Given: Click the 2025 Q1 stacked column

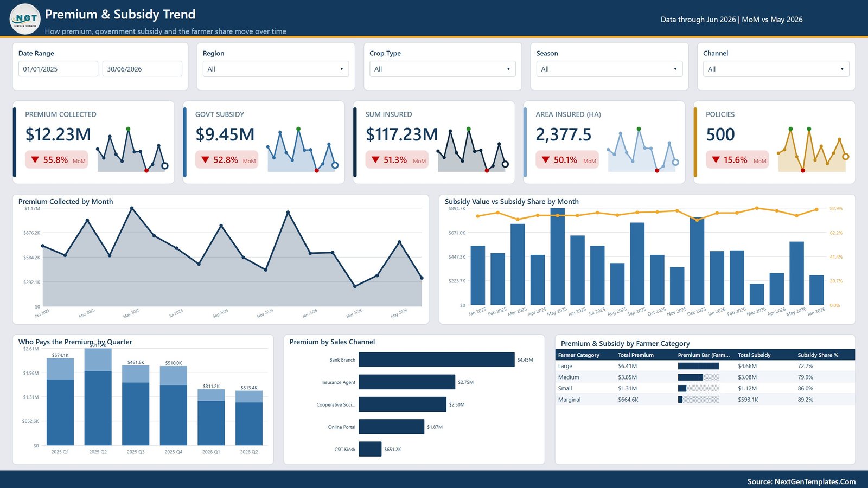Looking at the screenshot, I should pyautogui.click(x=60, y=402).
